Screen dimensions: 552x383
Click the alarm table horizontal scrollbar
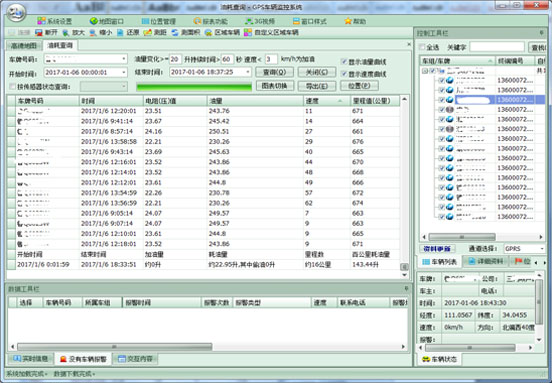point(208,347)
